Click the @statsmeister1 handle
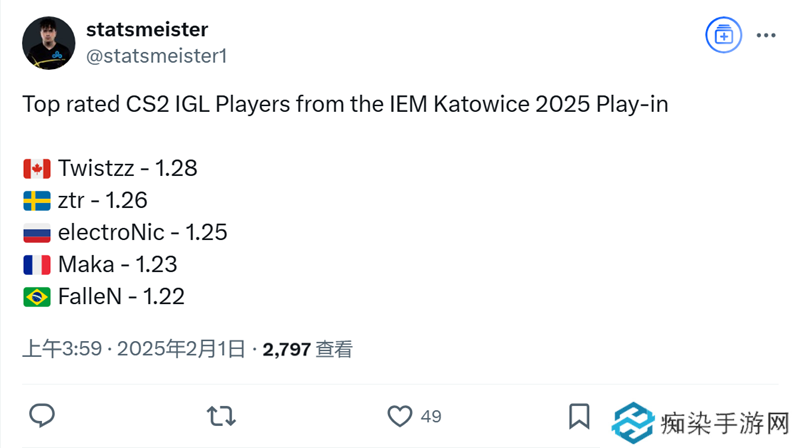Image resolution: width=800 pixels, height=448 pixels. [x=157, y=56]
